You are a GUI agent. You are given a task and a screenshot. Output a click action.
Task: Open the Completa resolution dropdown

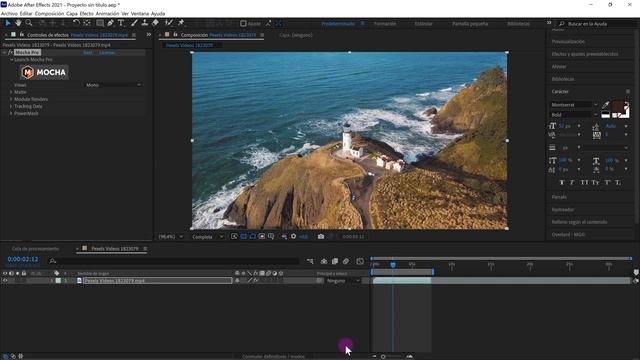click(208, 237)
